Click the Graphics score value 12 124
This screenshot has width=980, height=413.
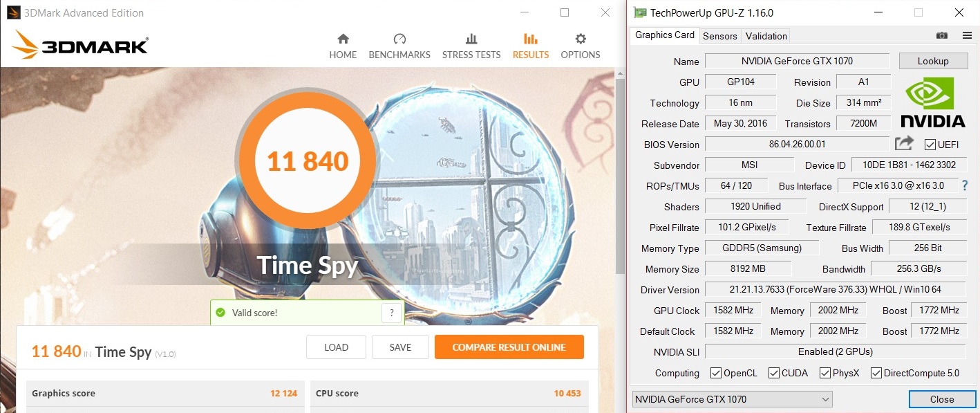click(x=283, y=393)
